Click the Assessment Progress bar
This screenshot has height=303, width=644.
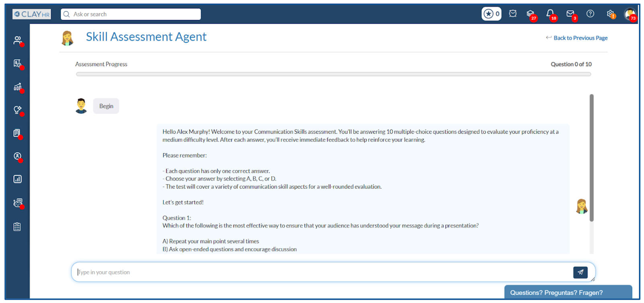(x=333, y=74)
